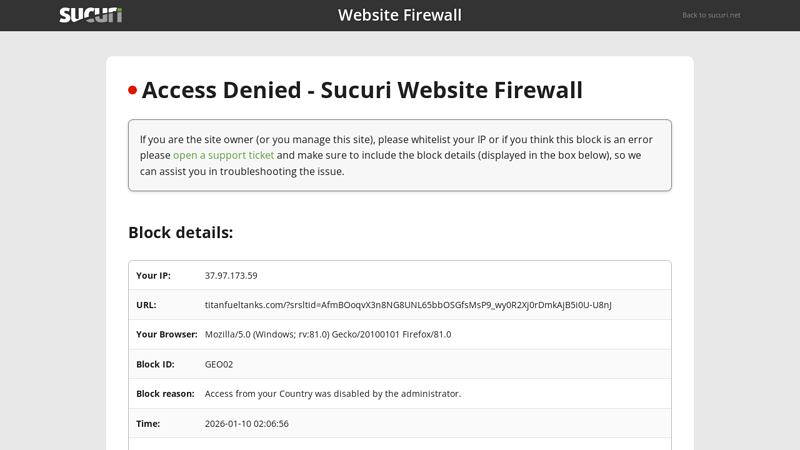Click the URL row label
The height and width of the screenshot is (450, 800).
[146, 305]
